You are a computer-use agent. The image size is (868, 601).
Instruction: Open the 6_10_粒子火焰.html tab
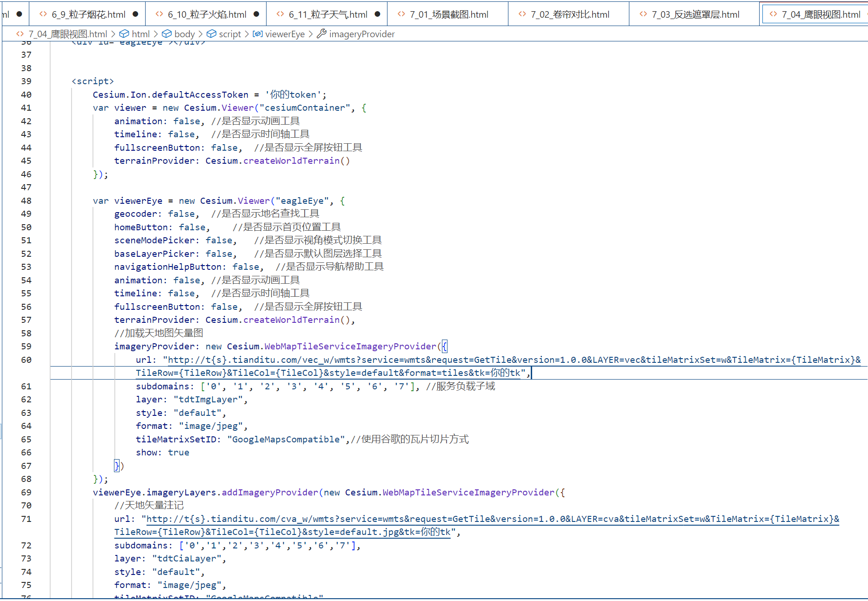tap(206, 14)
